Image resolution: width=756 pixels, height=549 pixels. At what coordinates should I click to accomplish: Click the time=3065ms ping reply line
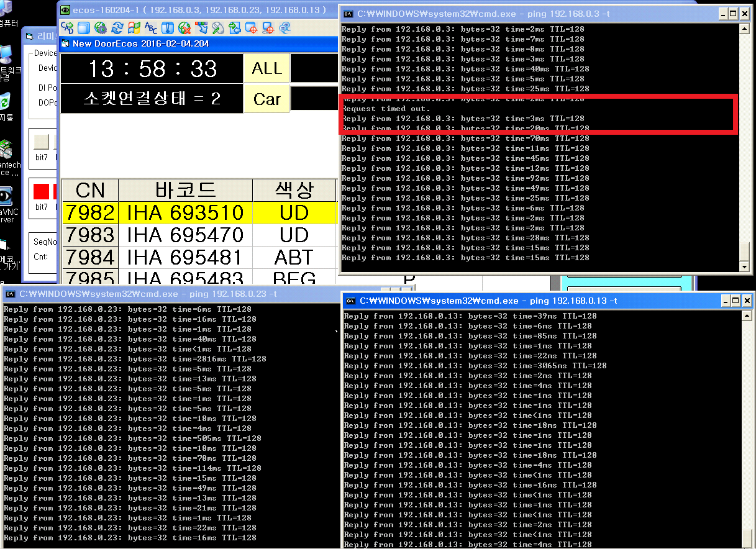475,366
